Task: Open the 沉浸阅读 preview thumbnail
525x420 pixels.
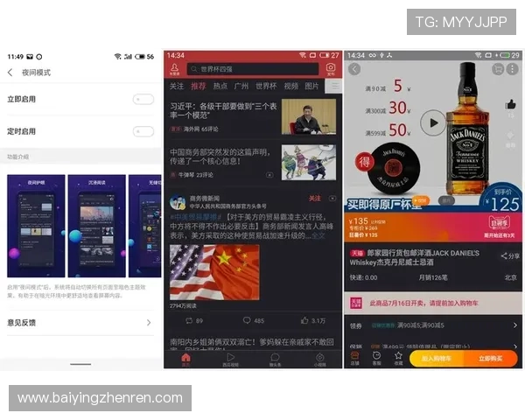Action: [x=97, y=226]
